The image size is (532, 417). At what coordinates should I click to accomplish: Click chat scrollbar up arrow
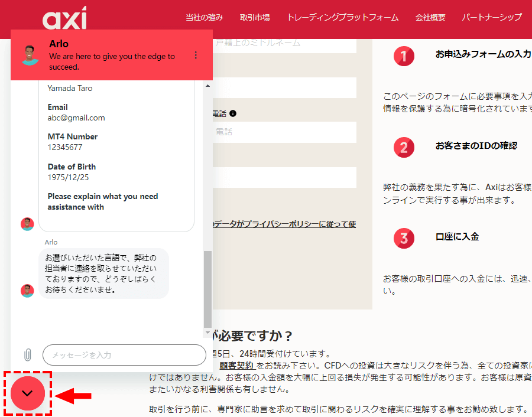coord(207,86)
